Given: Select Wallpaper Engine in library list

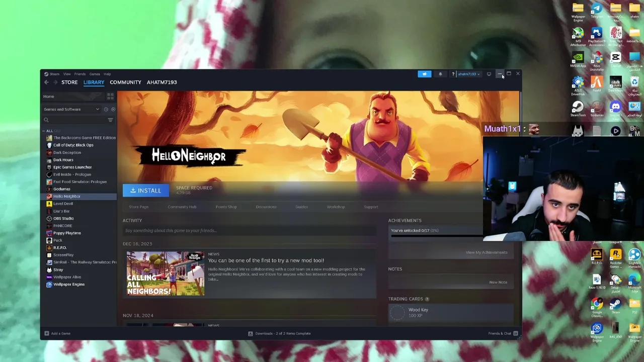Looking at the screenshot, I should [x=68, y=285].
